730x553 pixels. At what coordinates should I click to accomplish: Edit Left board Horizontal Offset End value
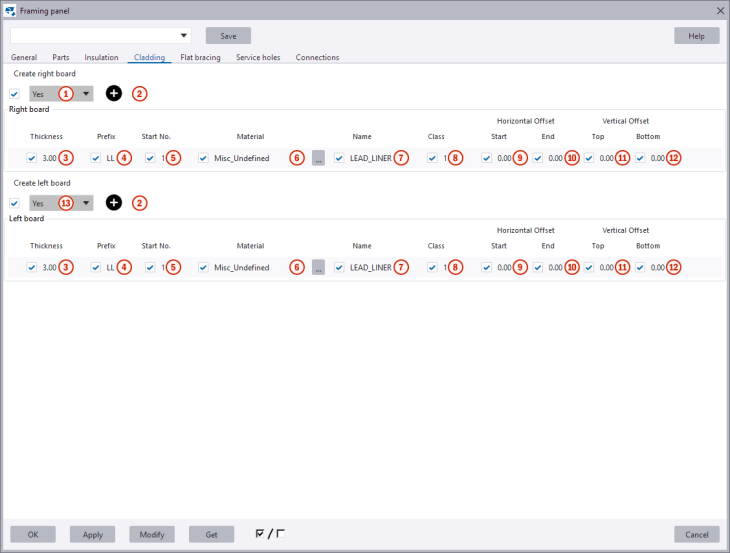tap(555, 268)
